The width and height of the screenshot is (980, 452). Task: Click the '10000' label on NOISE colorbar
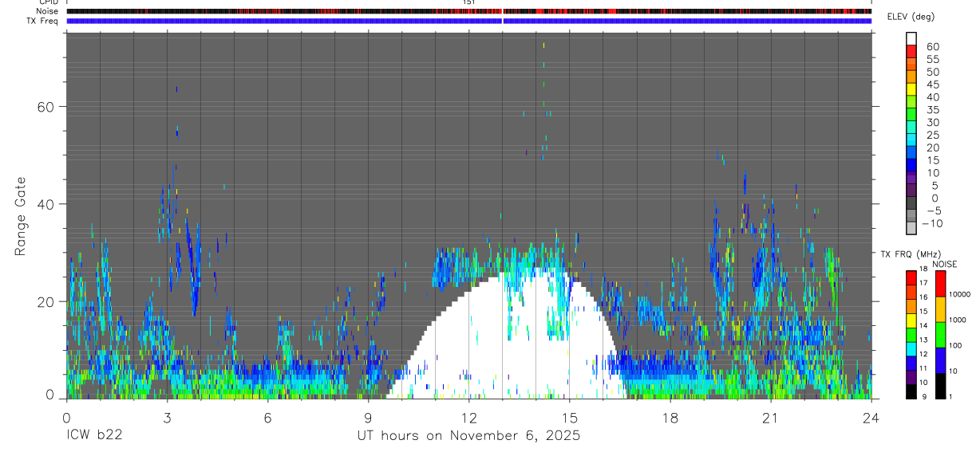[x=958, y=294]
